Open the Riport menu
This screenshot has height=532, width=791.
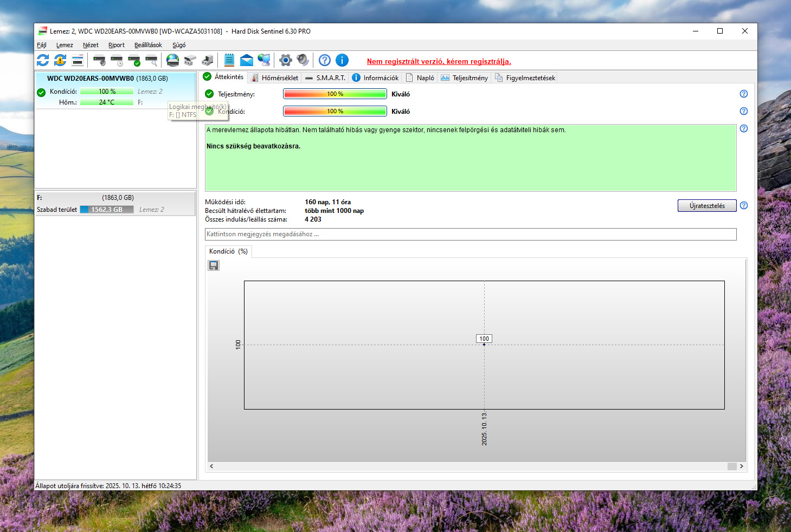point(117,45)
